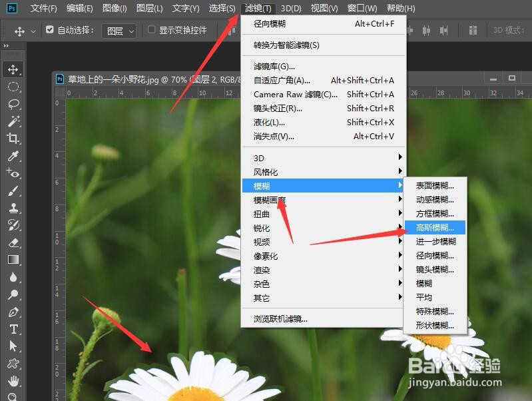The image size is (532, 401).
Task: Select the Path Selection tool
Action: point(13,346)
